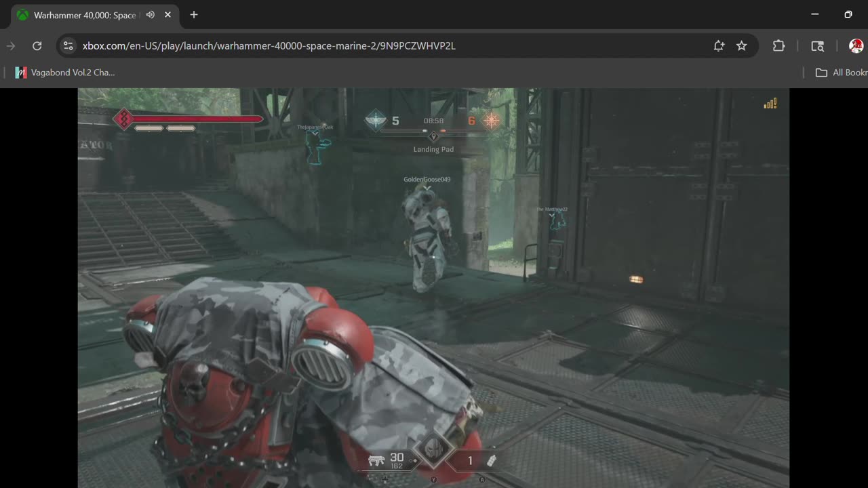Open the tab search icon in toolbar
This screenshot has width=868, height=488.
(818, 46)
